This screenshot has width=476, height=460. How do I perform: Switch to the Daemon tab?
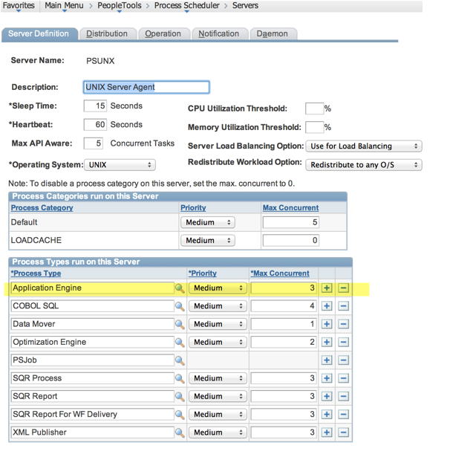click(x=273, y=33)
